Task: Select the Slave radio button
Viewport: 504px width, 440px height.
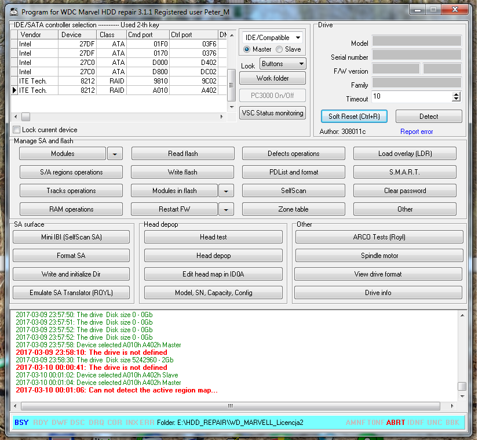Action: click(x=279, y=49)
